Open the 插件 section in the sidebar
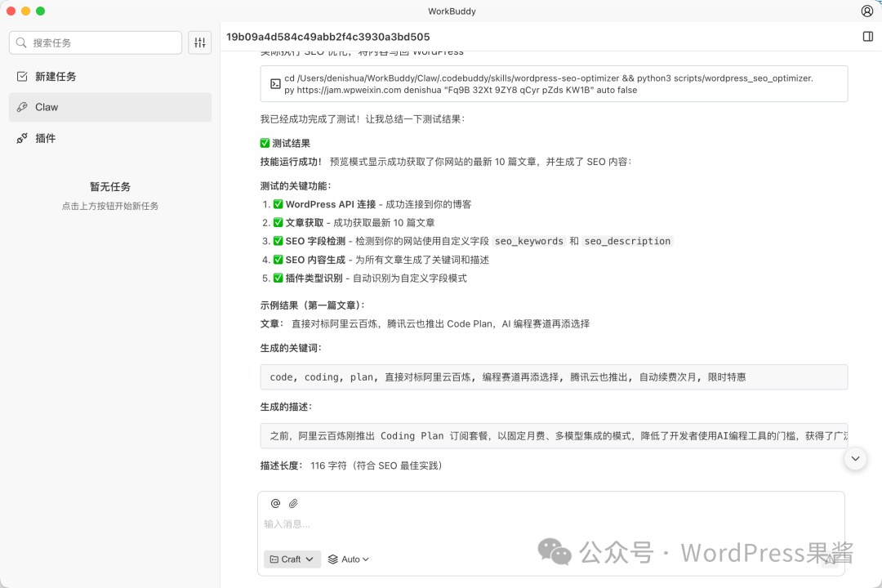Screen dimensions: 882x588 [x=46, y=138]
